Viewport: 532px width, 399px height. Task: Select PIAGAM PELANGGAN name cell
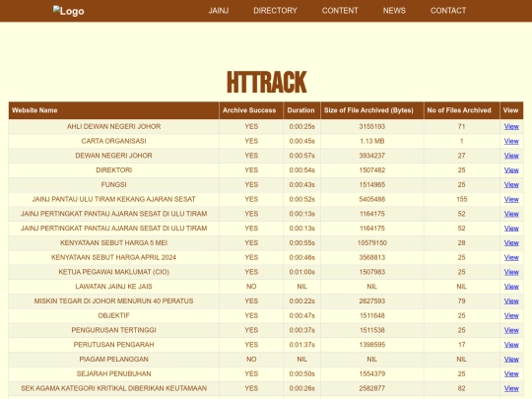coord(113,360)
